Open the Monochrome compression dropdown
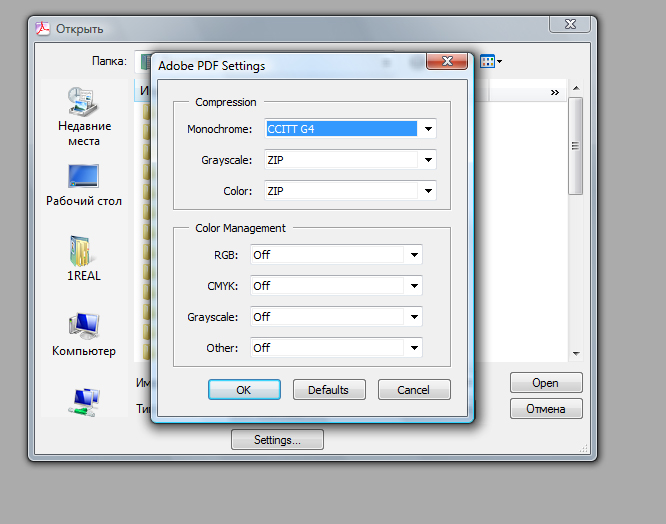 click(350, 129)
